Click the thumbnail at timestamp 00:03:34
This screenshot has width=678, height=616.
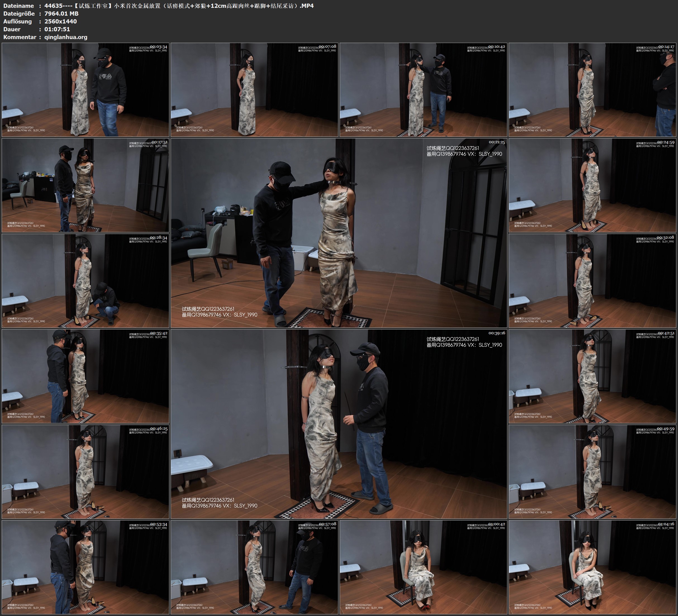pos(85,90)
